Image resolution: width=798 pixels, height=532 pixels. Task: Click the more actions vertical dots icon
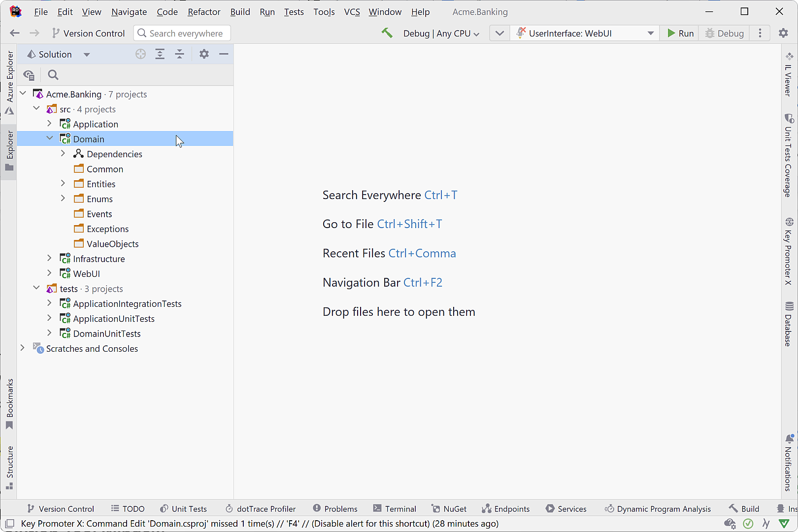click(x=760, y=33)
